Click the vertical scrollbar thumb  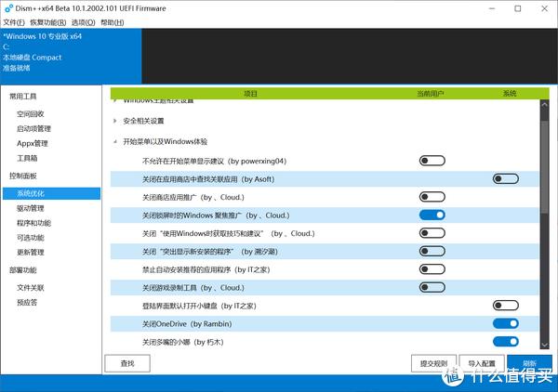tap(544, 167)
